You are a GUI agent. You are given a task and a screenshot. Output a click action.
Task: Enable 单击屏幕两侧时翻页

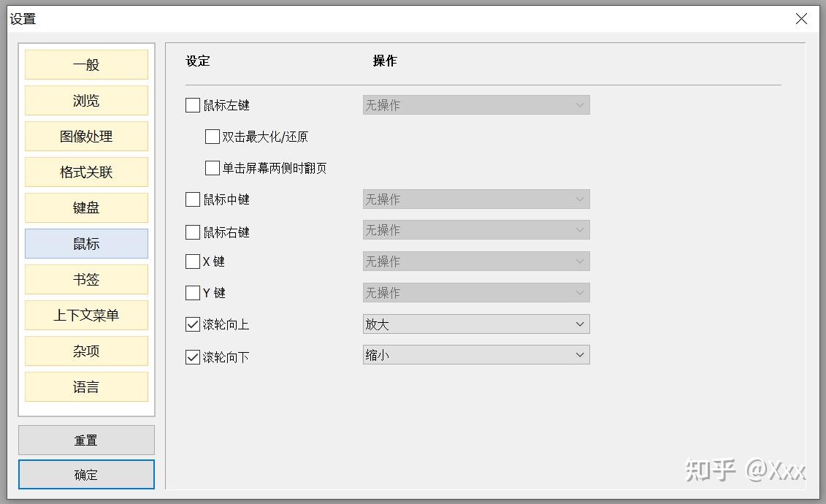212,167
